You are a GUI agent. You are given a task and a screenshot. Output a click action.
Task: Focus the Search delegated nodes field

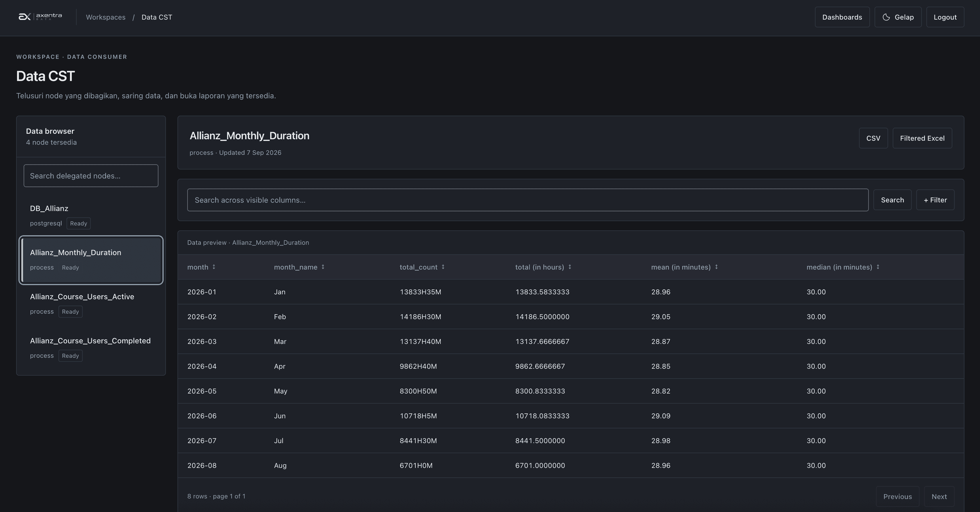tap(91, 176)
